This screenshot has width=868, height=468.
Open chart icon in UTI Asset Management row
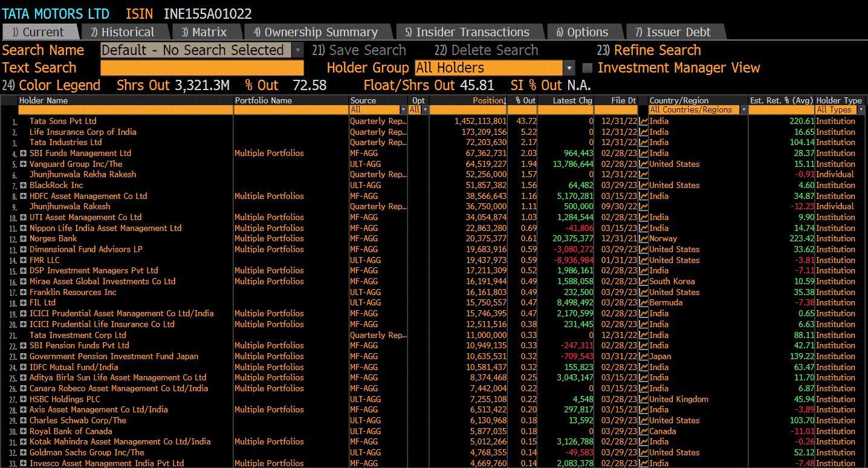pyautogui.click(x=644, y=217)
